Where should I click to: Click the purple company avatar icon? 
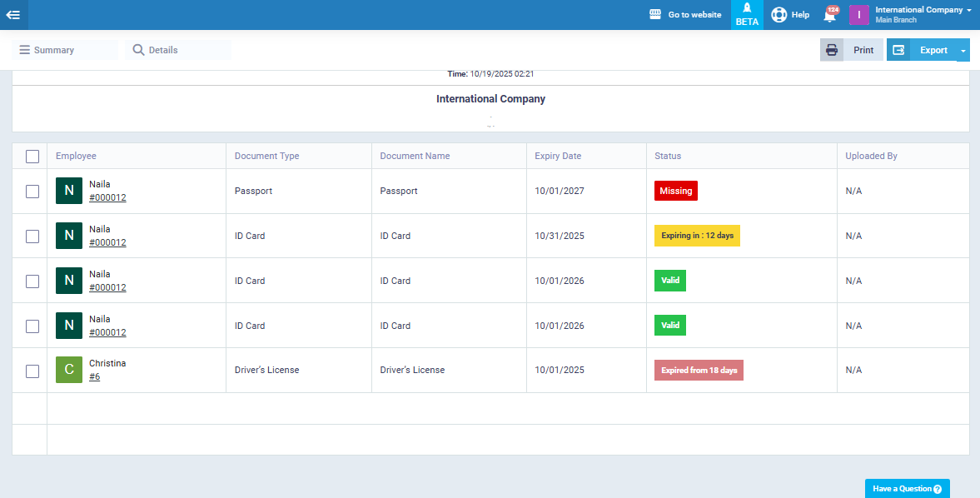[x=858, y=15]
